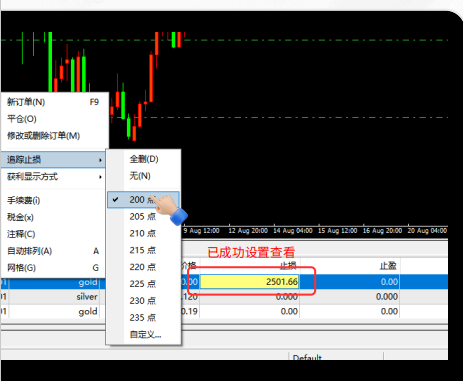This screenshot has height=381, width=463.
Task: Expand the 获利显示方式 submenu arrow
Action: [x=100, y=177]
